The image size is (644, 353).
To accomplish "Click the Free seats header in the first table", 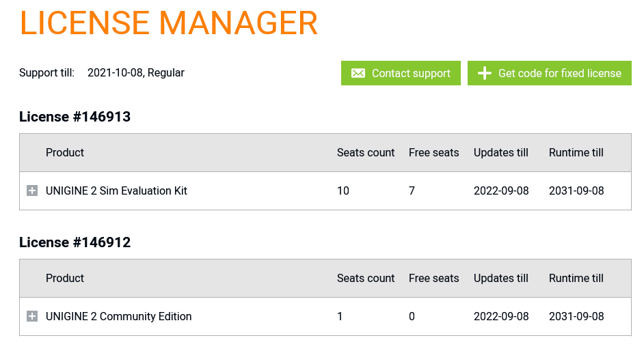I will 433,152.
